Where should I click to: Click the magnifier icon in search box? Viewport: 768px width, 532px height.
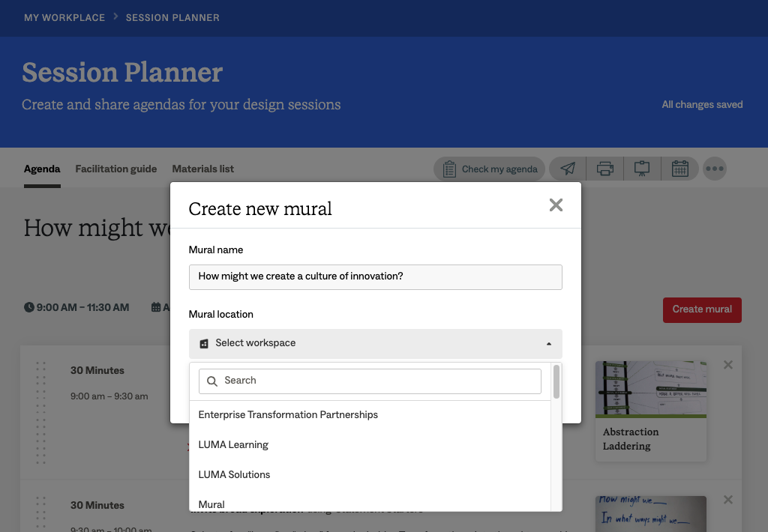[x=212, y=381]
